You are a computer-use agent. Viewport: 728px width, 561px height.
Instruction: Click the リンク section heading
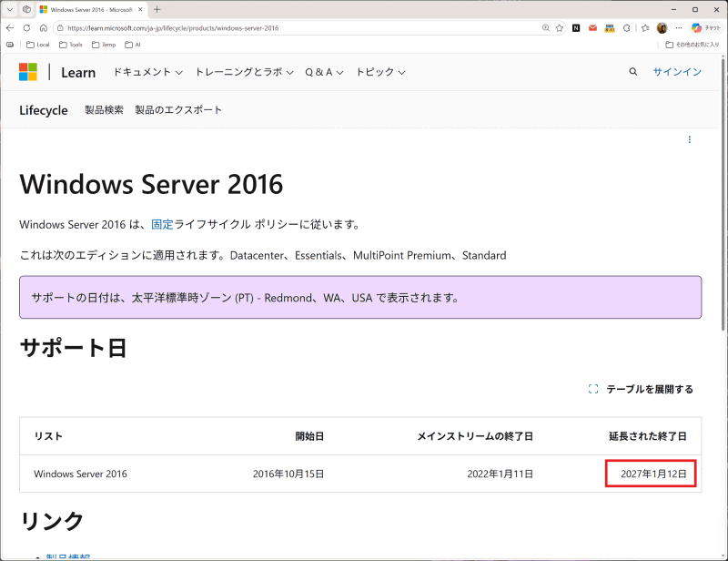[52, 521]
